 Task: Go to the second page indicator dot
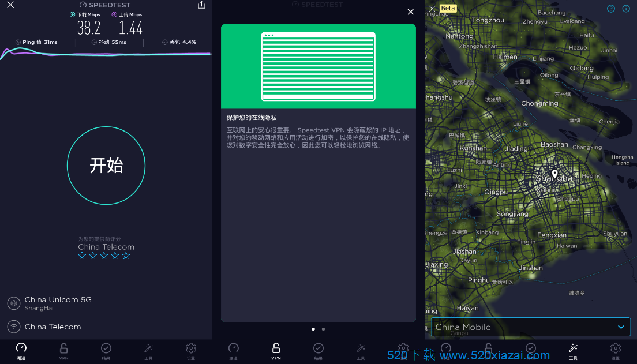323,329
